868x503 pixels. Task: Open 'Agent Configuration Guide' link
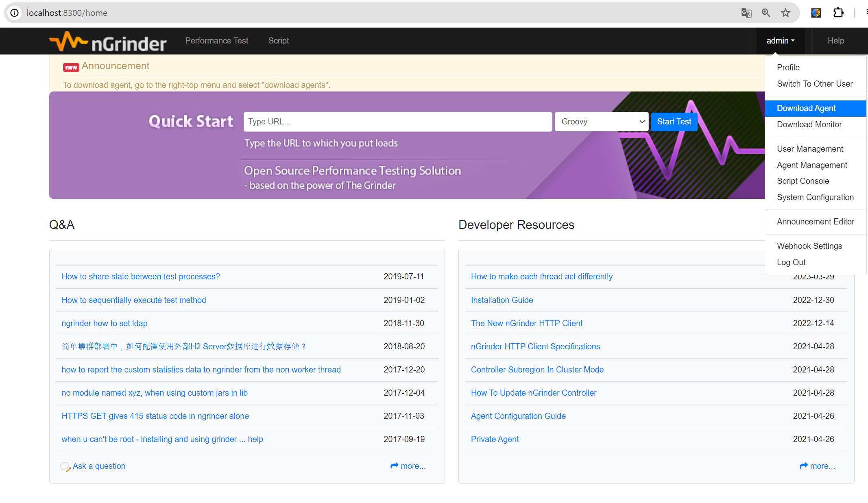[x=518, y=416]
